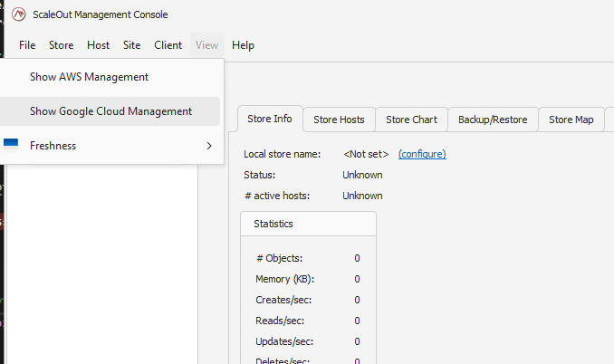Click the ScaleOut Management Console title text
The width and height of the screenshot is (614, 364).
101,14
